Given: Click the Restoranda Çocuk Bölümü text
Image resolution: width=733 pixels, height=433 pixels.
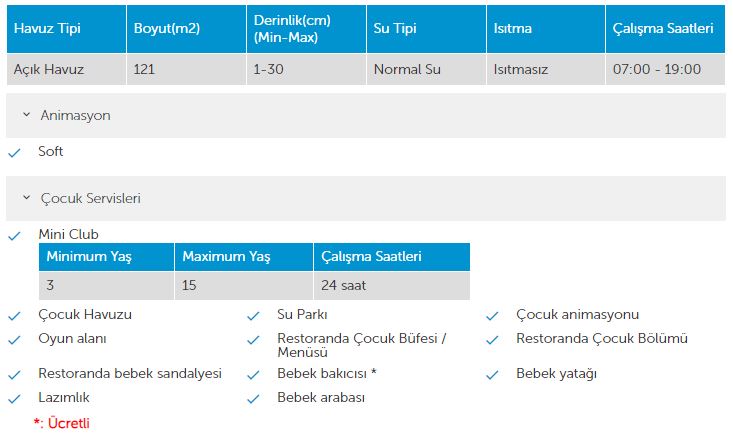Looking at the screenshot, I should [602, 339].
